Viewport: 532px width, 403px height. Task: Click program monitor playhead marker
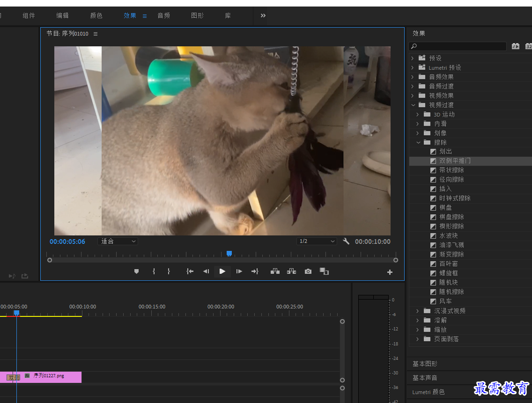[229, 253]
